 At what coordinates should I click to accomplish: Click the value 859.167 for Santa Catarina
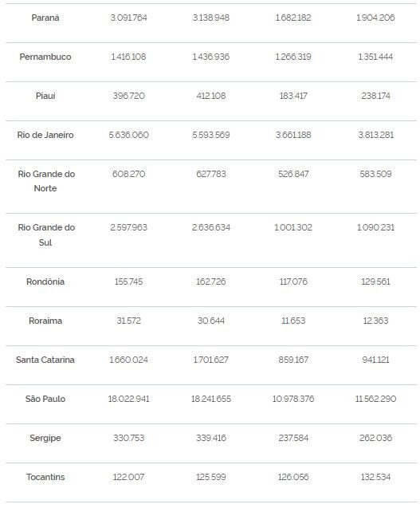pos(293,360)
